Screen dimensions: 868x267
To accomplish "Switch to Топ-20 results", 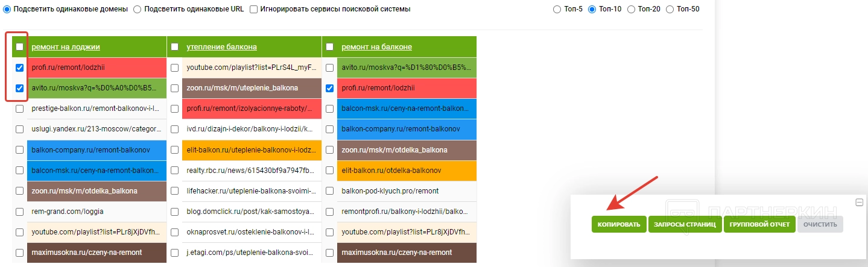I will click(x=631, y=9).
